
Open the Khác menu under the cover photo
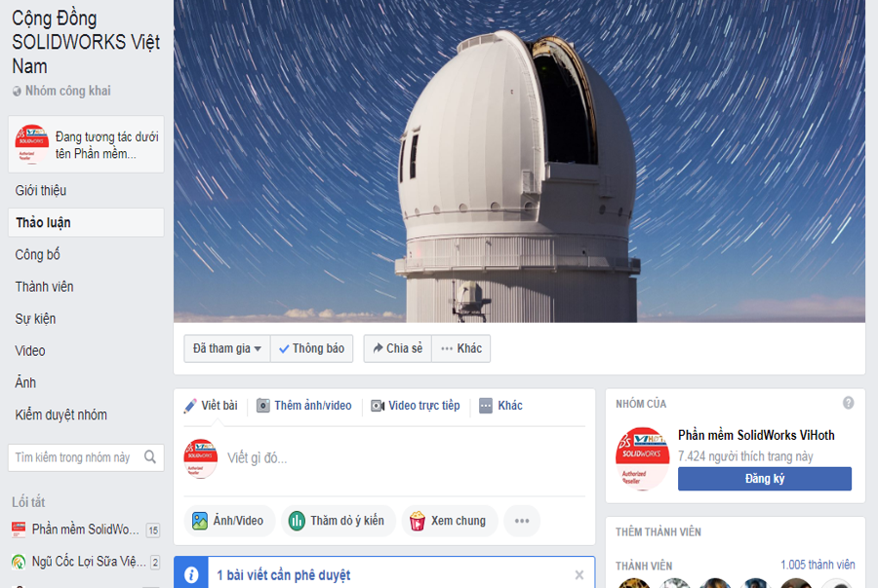461,348
